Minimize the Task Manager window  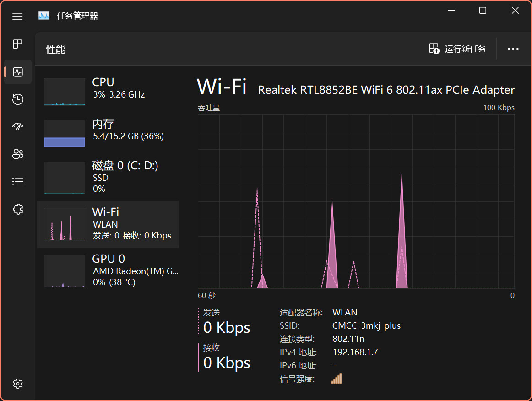(451, 11)
